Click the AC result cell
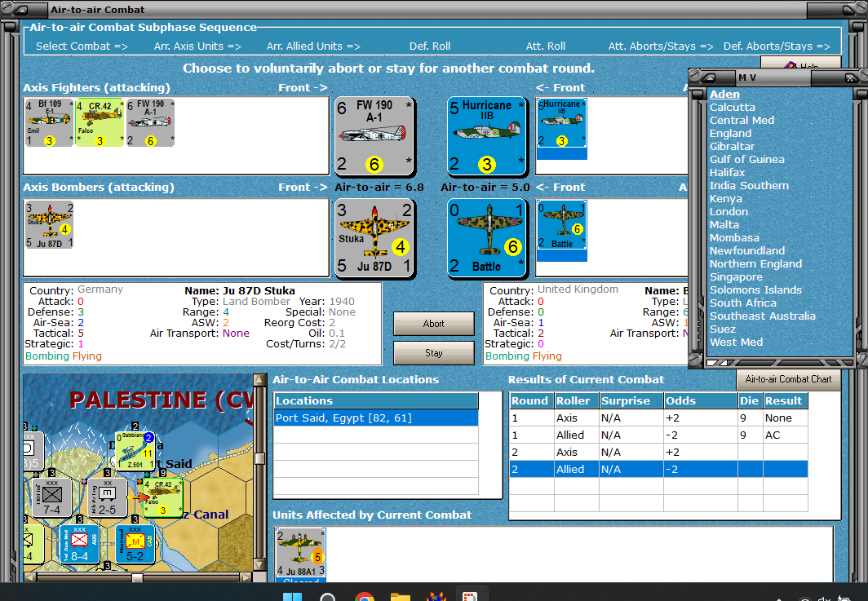Viewport: 868px width, 601px height. tap(785, 435)
